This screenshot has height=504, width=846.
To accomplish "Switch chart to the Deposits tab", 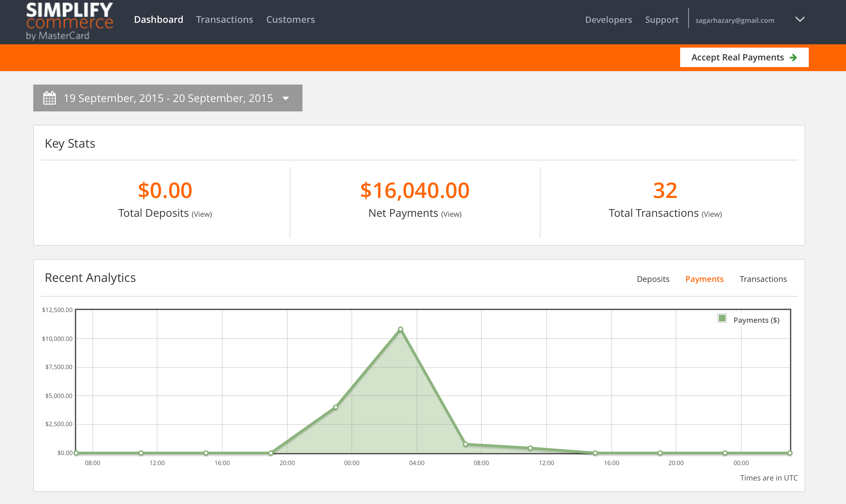I will (x=653, y=279).
